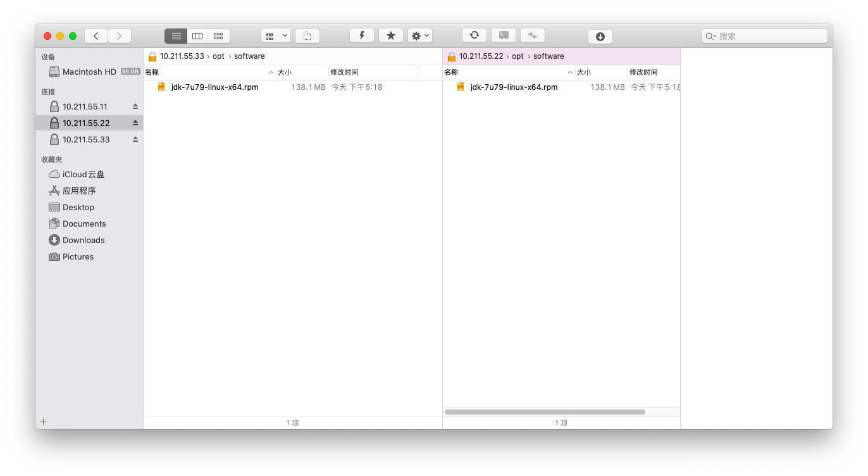
Task: Open Documents favorite in sidebar
Action: point(89,223)
